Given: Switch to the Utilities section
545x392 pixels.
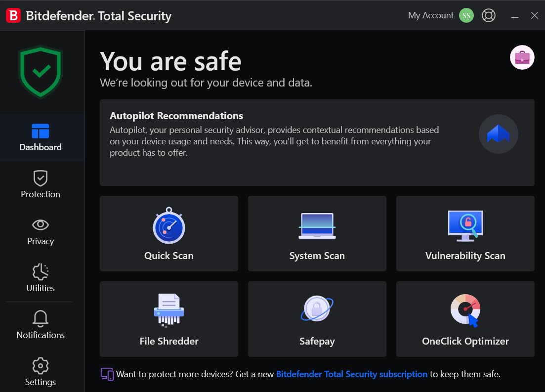Looking at the screenshot, I should click(40, 278).
